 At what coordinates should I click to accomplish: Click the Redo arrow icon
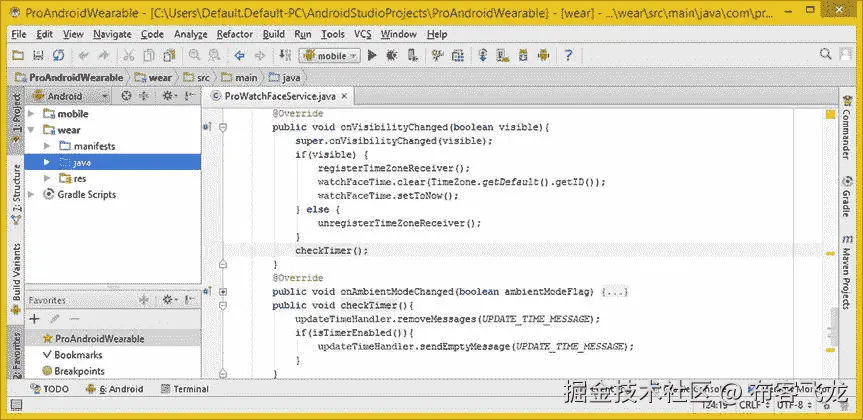[103, 55]
